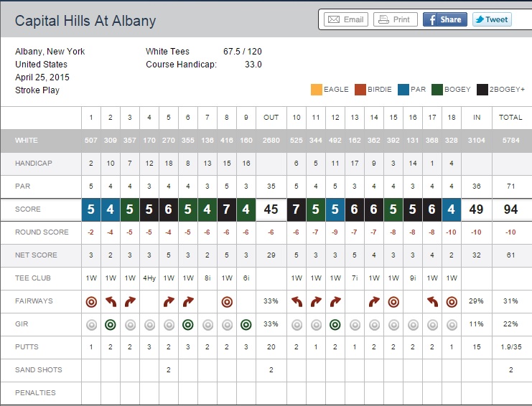Share the round on Facebook

point(444,19)
